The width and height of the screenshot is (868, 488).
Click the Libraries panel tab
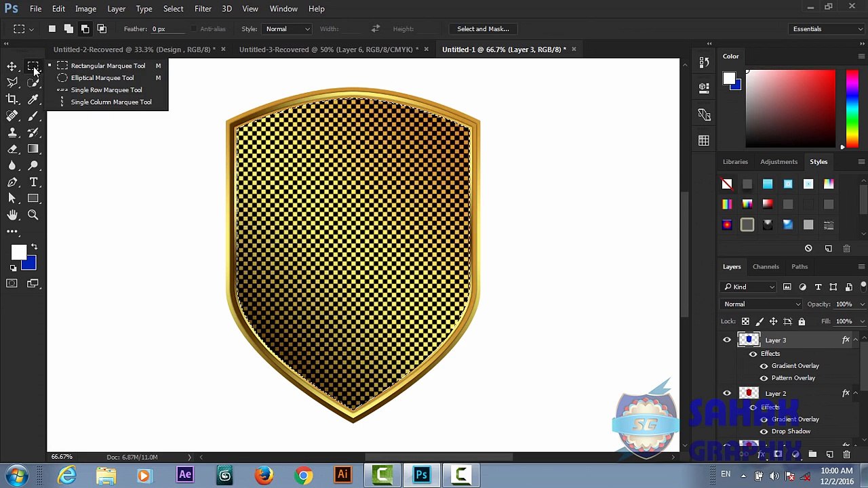735,162
